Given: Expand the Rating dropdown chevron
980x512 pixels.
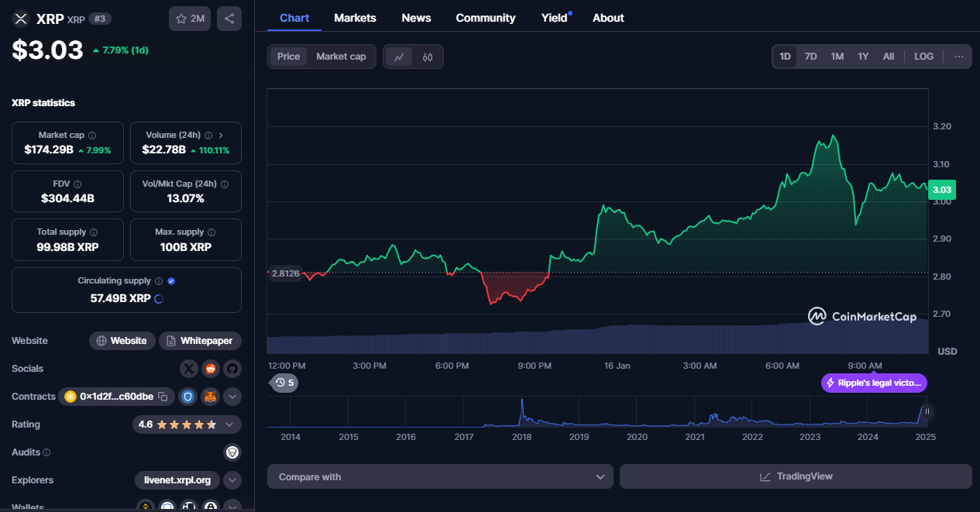Looking at the screenshot, I should pyautogui.click(x=229, y=424).
